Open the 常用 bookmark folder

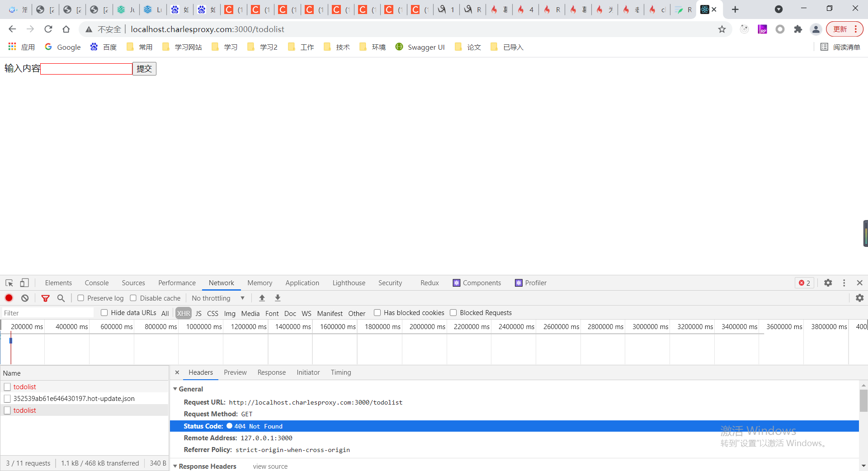(140, 47)
